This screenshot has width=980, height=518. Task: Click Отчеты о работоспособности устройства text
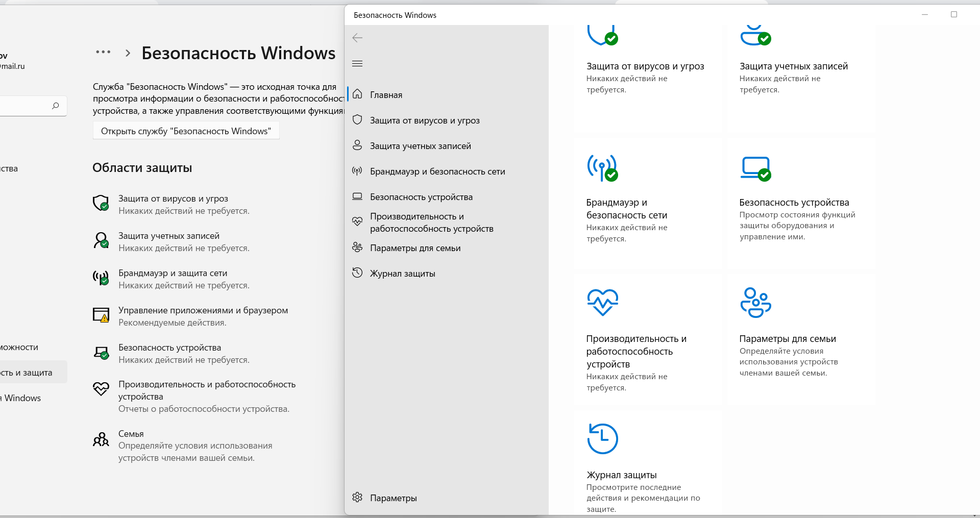click(204, 409)
